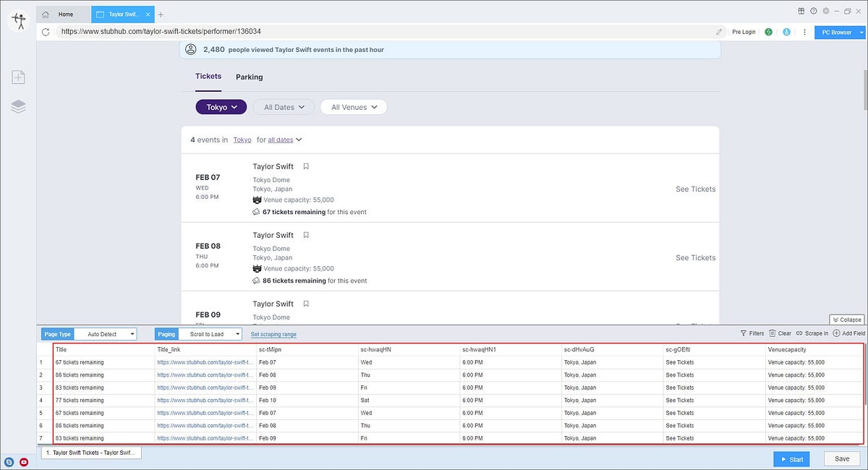Toggle the Pre Login option
This screenshot has width=868, height=470.
(x=744, y=32)
